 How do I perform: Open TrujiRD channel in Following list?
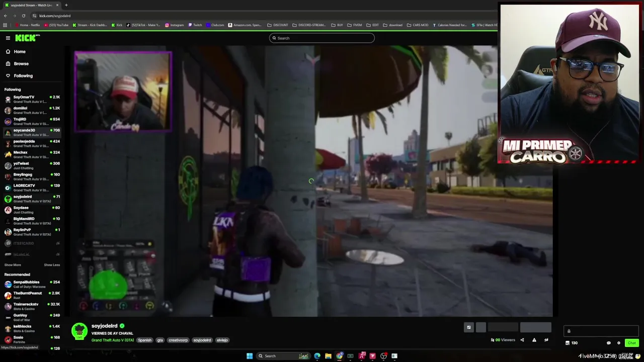32,121
